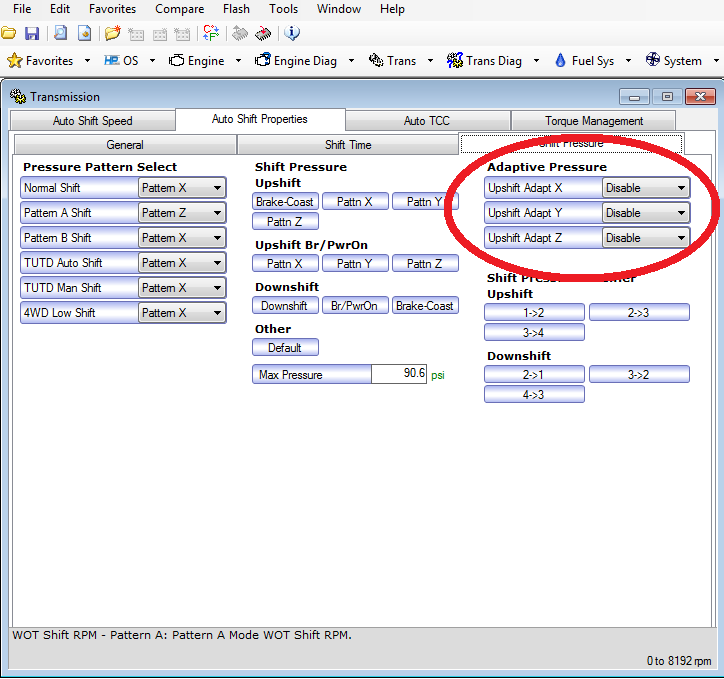Open the Fuel Sys droplet icon

point(560,60)
